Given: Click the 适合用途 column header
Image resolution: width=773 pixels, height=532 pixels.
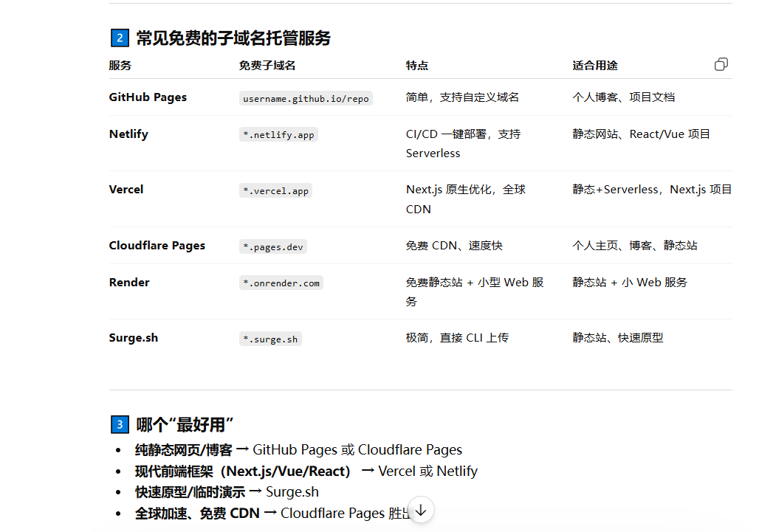Looking at the screenshot, I should 594,66.
